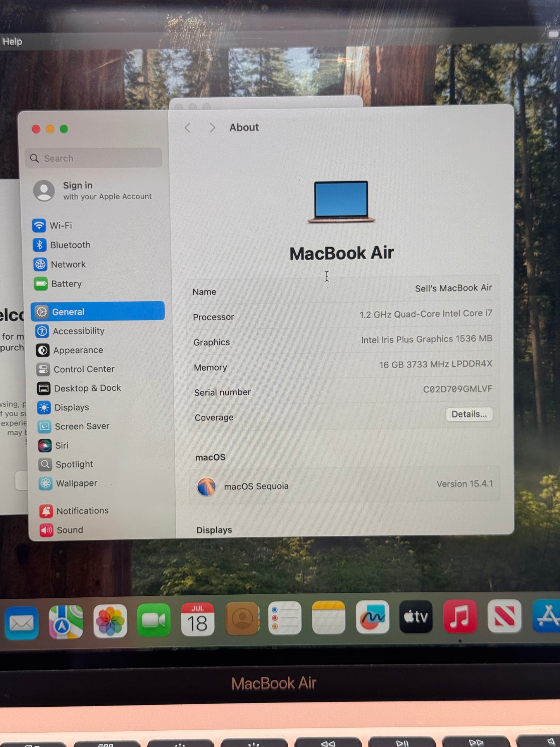This screenshot has width=560, height=747.
Task: Launch Maps from the Dock
Action: point(66,621)
